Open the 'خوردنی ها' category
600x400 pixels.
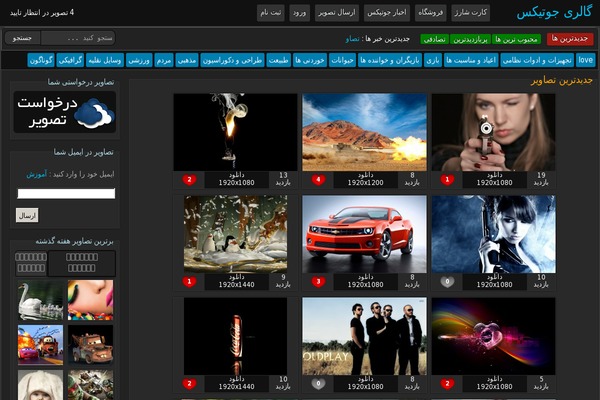pos(310,60)
